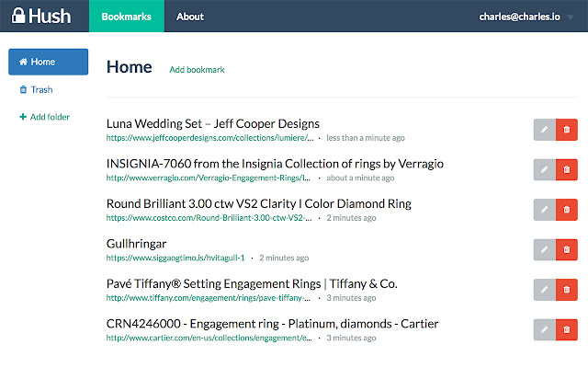Open the Luna Wedding Set title link
The height and width of the screenshot is (368, 588).
(x=213, y=123)
